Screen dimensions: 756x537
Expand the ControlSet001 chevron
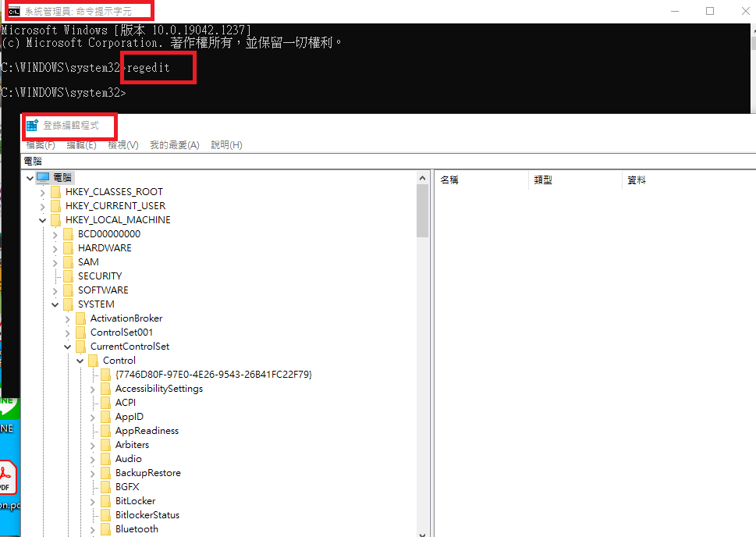point(68,333)
